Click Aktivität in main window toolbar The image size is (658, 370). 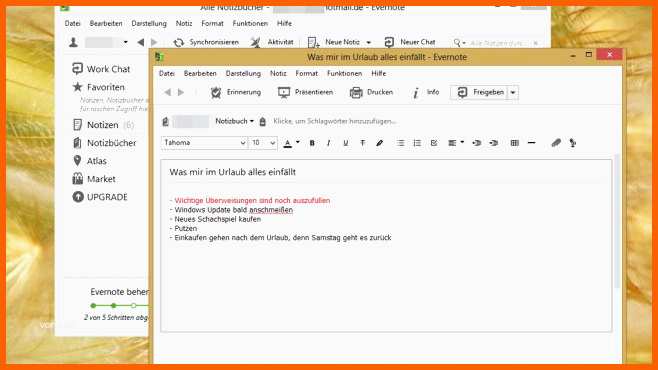(x=272, y=42)
